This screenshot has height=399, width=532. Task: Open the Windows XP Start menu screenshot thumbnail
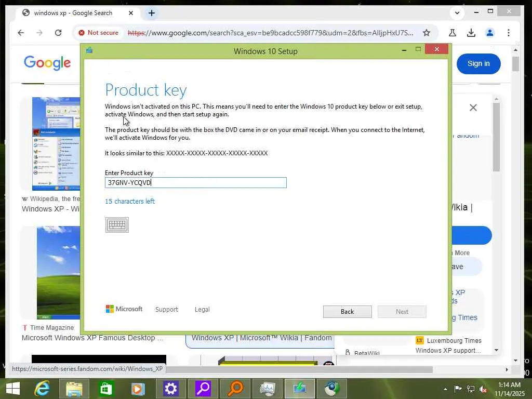pos(56,143)
